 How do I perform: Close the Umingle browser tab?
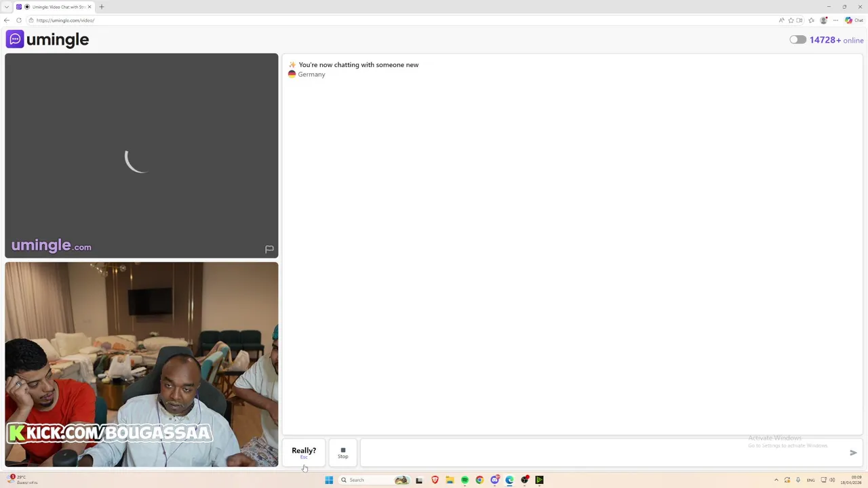coord(90,7)
